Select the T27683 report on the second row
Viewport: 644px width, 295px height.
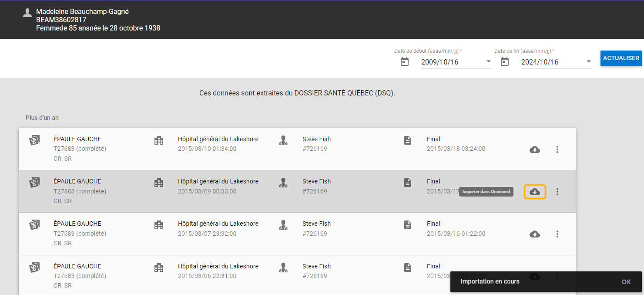coord(80,191)
